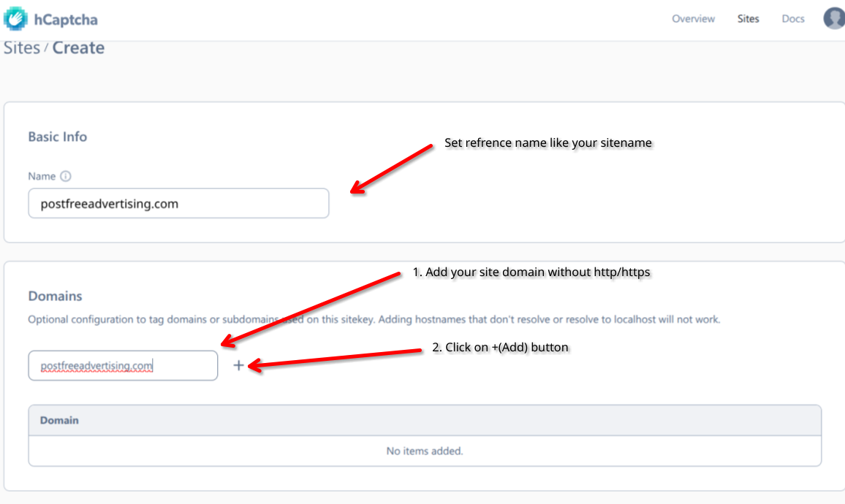
Task: Click the optional configuration description text
Action: coord(292,319)
